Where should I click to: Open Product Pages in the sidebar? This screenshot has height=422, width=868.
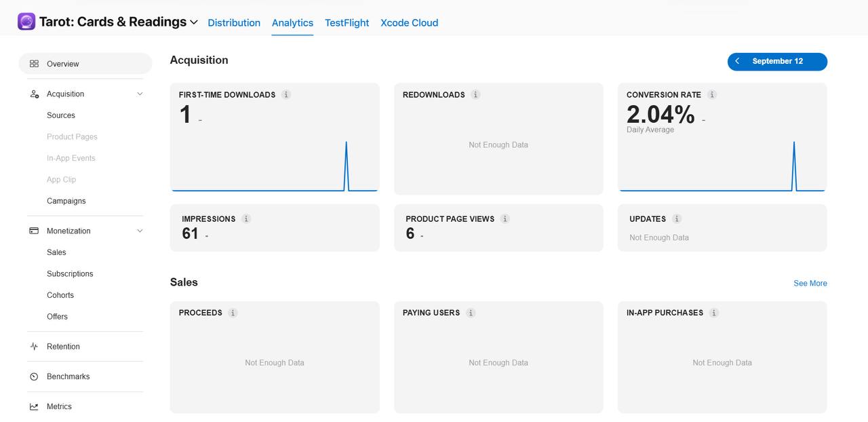pyautogui.click(x=72, y=137)
